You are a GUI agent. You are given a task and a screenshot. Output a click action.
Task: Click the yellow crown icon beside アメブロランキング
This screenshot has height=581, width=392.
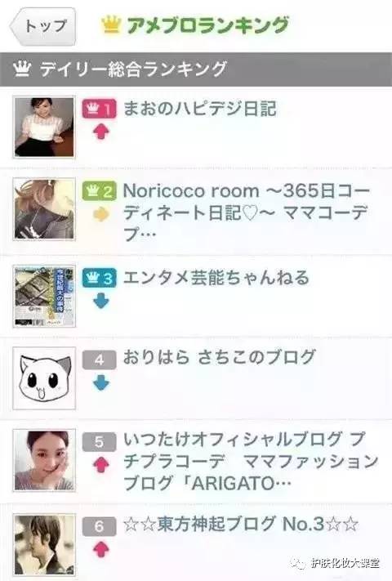[x=111, y=25]
